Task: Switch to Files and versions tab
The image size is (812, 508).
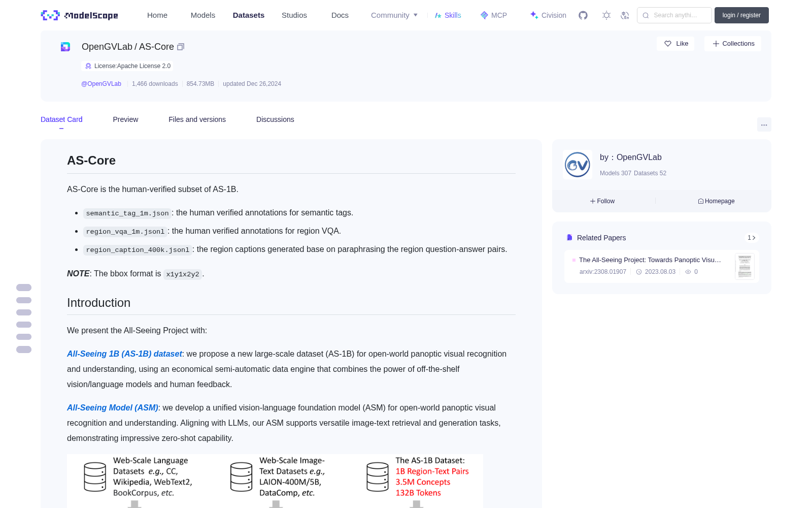Action: coord(197,119)
